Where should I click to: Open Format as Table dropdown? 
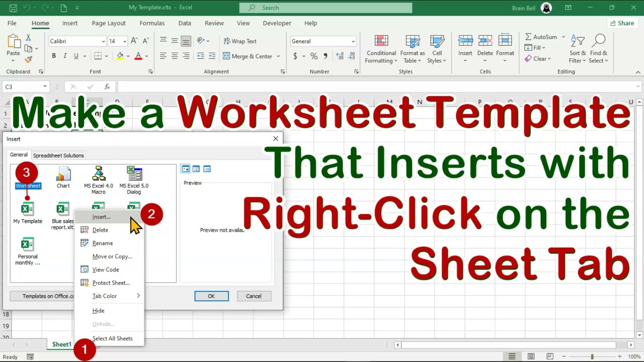(412, 49)
